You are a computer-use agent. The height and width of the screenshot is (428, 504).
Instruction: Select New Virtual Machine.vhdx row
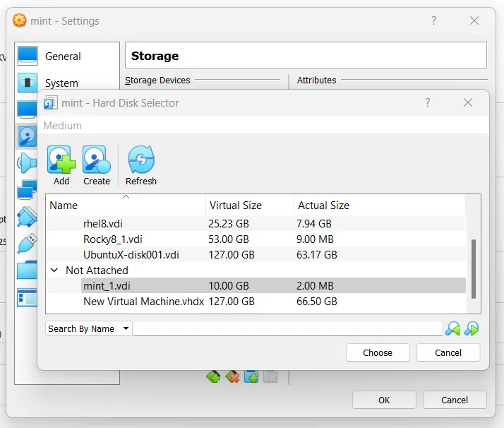click(256, 302)
